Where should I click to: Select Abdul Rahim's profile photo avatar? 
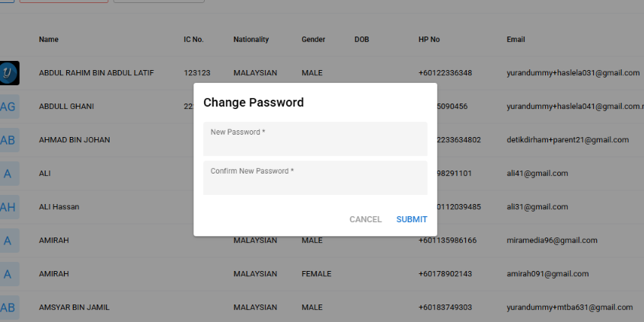8,73
